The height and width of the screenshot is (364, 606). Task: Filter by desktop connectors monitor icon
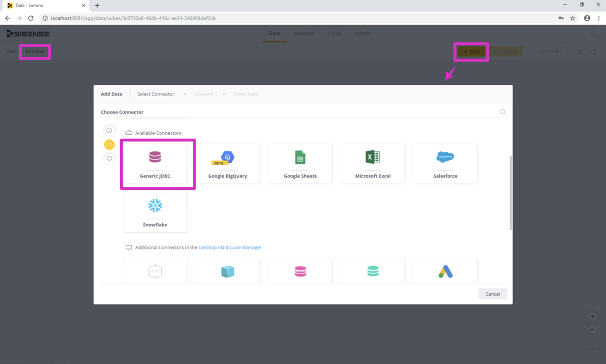pyautogui.click(x=109, y=159)
